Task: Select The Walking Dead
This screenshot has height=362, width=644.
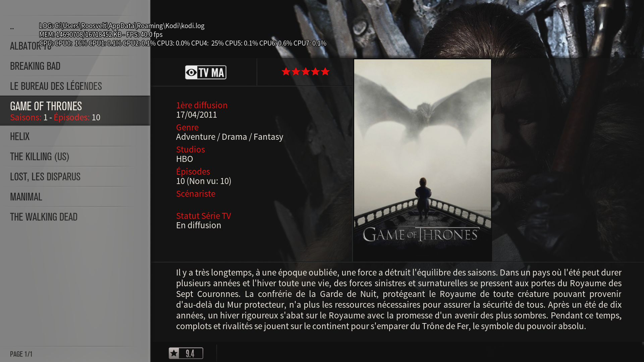Action: (x=75, y=217)
